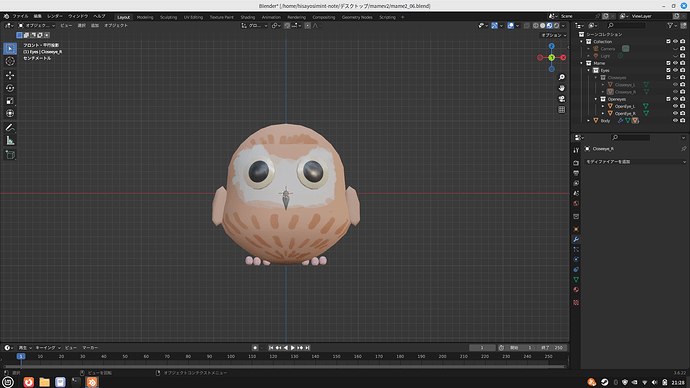Toggle exclude checkbox for Eyes collection
690x388 pixels.
tap(668, 70)
